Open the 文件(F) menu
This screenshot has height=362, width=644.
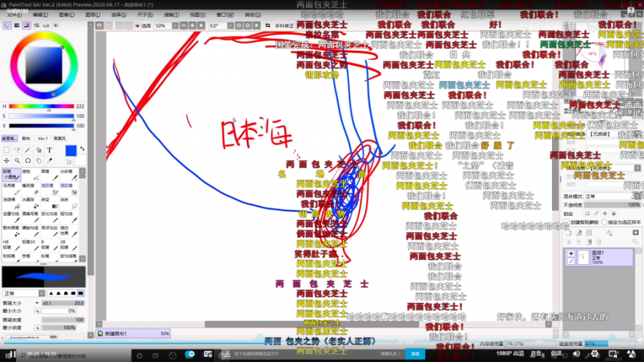pos(15,15)
